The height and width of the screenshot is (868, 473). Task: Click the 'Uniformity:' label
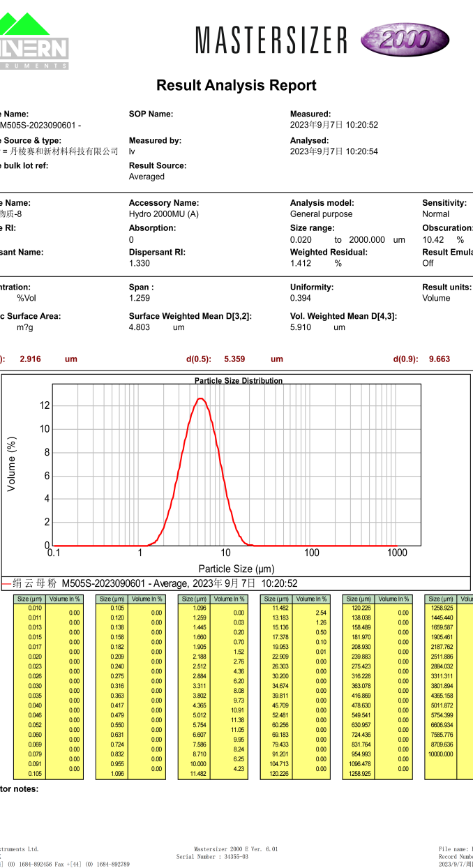(312, 287)
